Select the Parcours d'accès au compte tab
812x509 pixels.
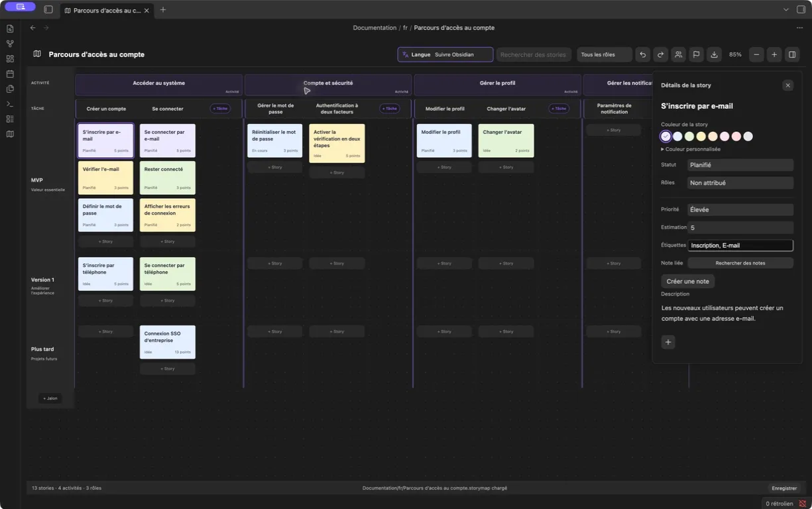106,11
